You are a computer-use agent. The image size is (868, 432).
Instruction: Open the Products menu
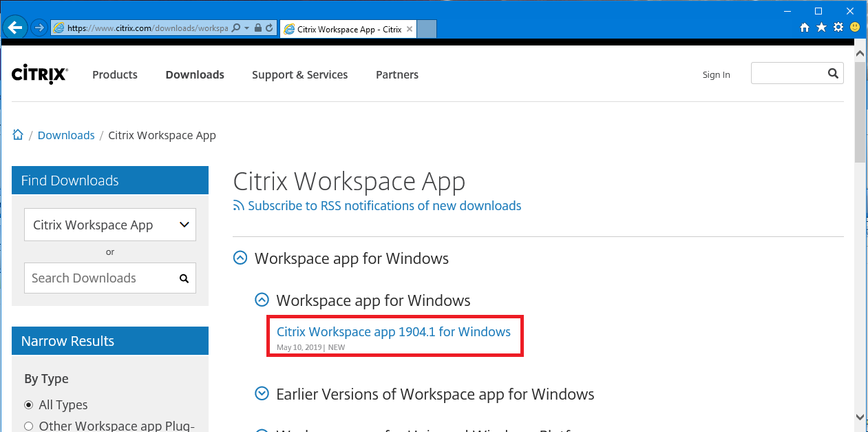(115, 74)
